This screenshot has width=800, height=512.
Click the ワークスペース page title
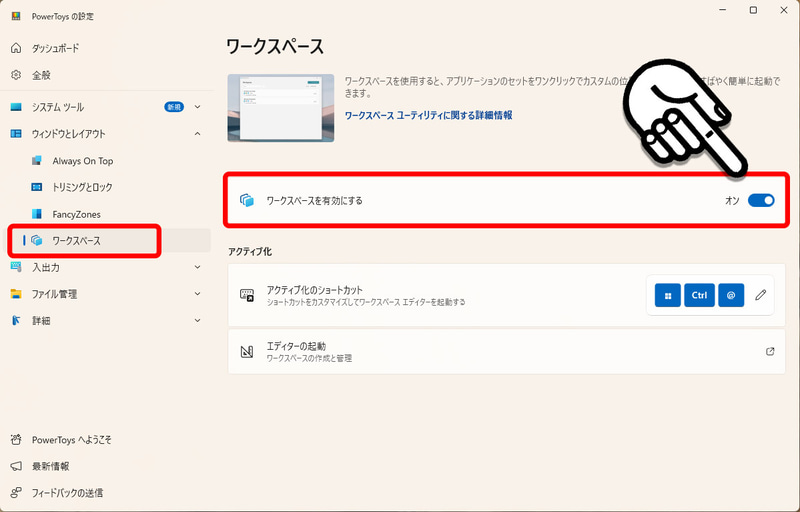pyautogui.click(x=275, y=47)
